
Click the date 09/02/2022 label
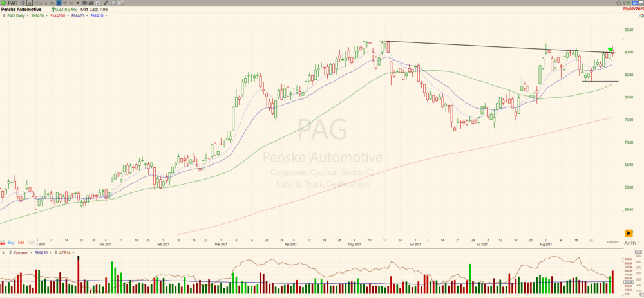tap(633, 8)
